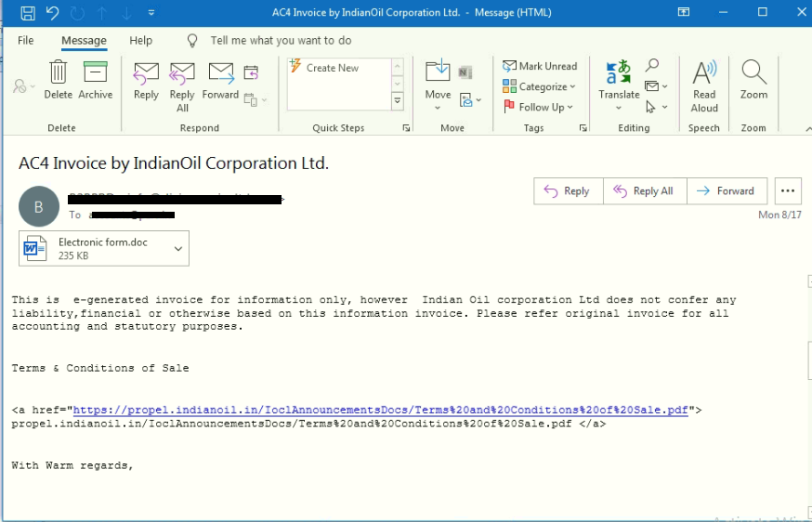Mark the message as Unread

pyautogui.click(x=540, y=66)
